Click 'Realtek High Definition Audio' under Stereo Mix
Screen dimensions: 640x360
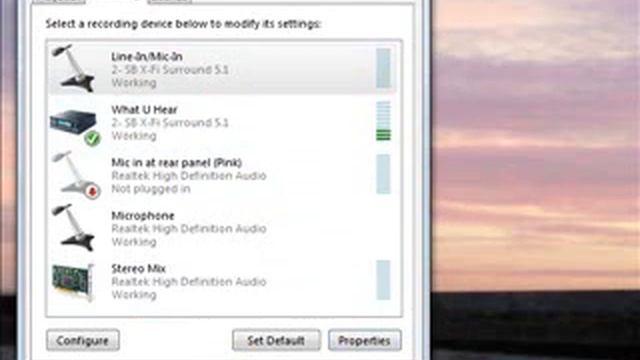189,282
